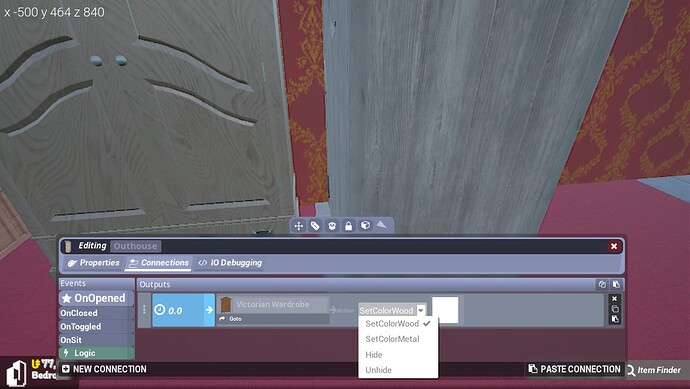
Task: Click the cube icon in item toolbar
Action: click(x=365, y=225)
